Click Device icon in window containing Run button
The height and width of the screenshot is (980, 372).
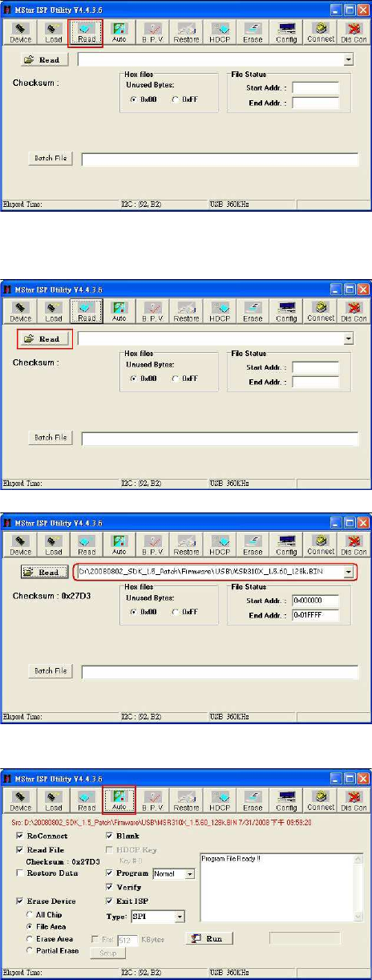21,800
